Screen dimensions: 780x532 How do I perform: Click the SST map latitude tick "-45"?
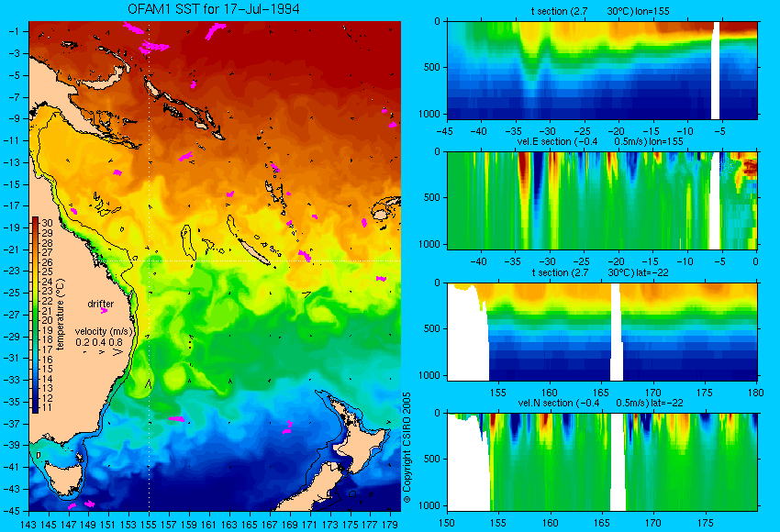[11, 511]
